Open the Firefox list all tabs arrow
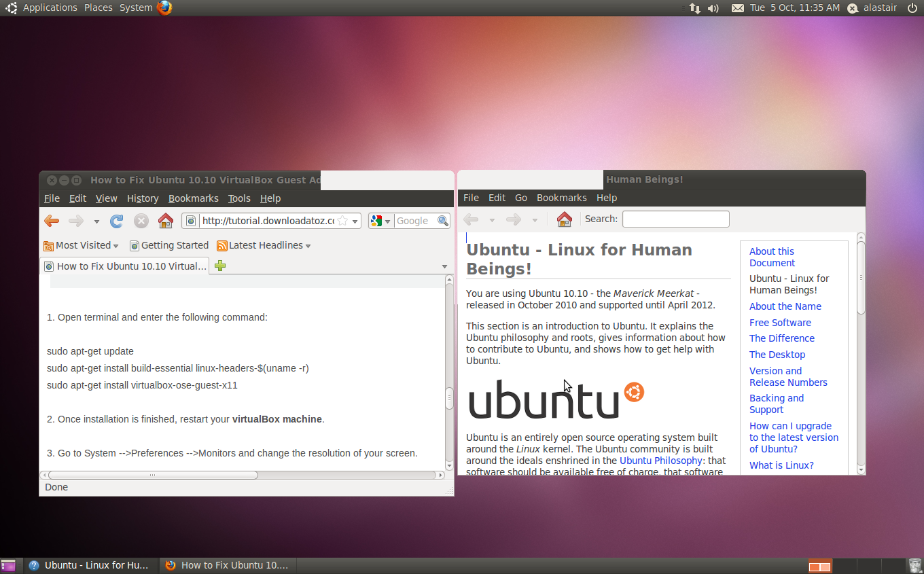This screenshot has height=574, width=924. click(444, 266)
